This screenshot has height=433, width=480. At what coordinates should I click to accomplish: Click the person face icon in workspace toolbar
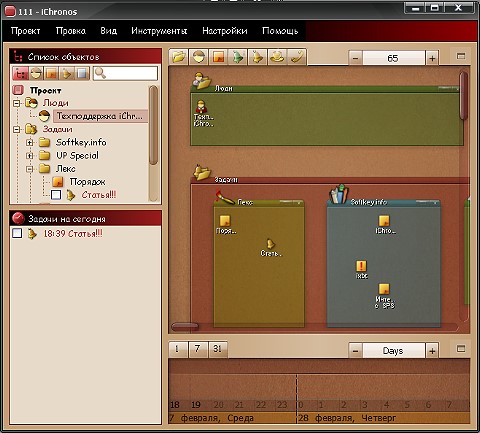click(198, 57)
